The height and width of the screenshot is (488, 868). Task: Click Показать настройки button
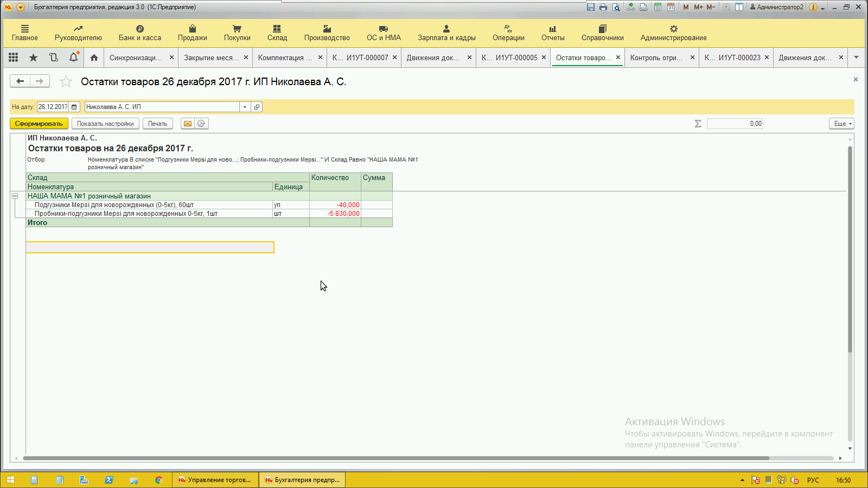click(x=105, y=124)
